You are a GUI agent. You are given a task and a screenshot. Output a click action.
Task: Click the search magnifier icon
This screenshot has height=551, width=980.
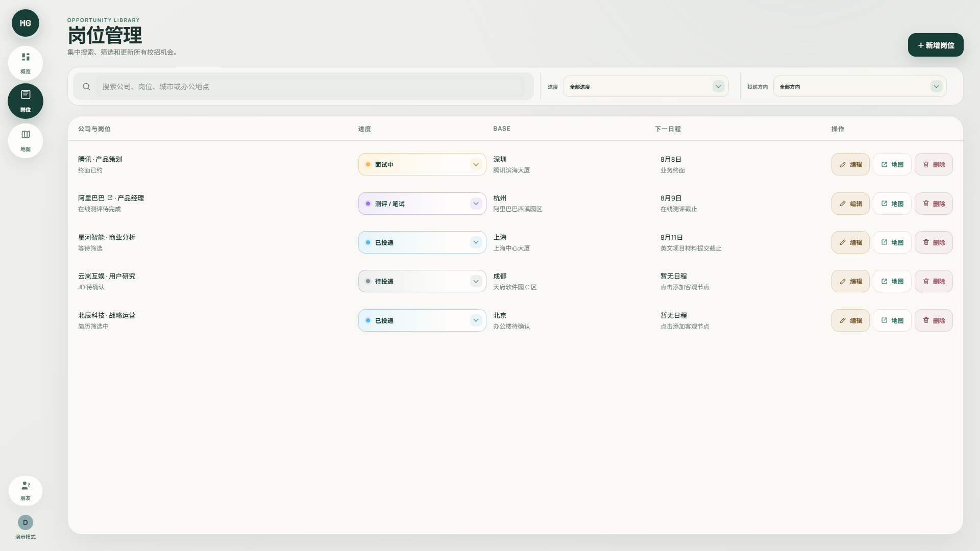point(86,87)
